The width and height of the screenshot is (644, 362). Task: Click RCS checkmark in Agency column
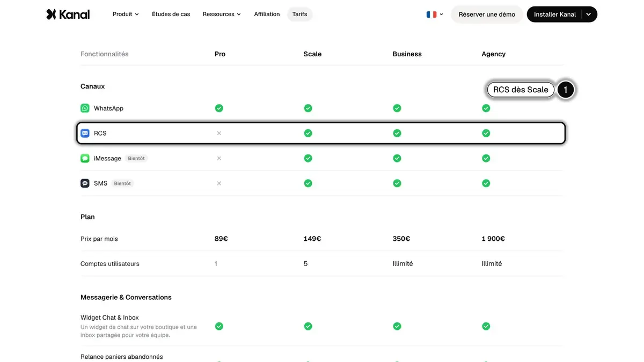coord(486,133)
